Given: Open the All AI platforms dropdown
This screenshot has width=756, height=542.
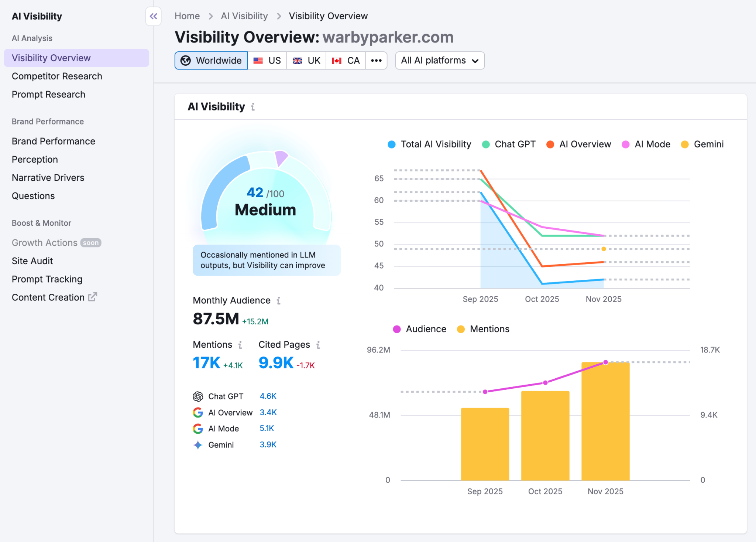Looking at the screenshot, I should pyautogui.click(x=440, y=60).
